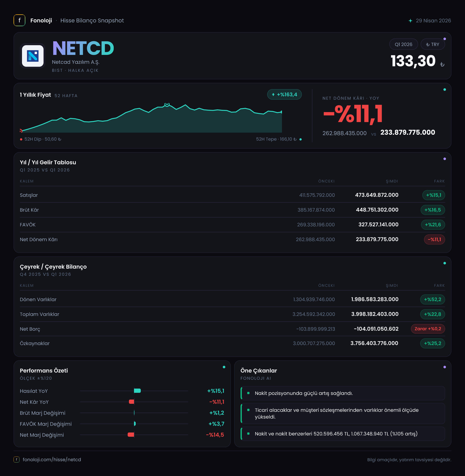Click the red 52-week low marker on chart
Screen dimensions: 465x476
(21, 131)
